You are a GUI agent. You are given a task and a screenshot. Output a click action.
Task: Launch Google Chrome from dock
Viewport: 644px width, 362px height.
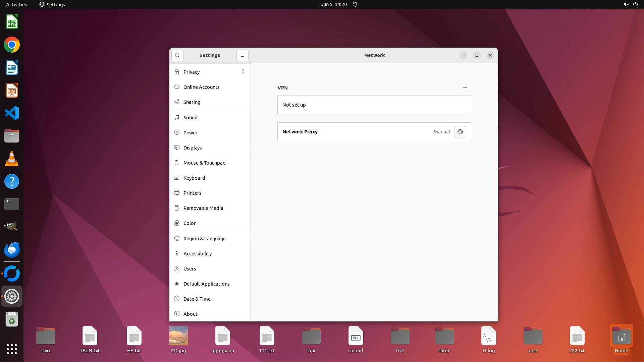click(12, 45)
